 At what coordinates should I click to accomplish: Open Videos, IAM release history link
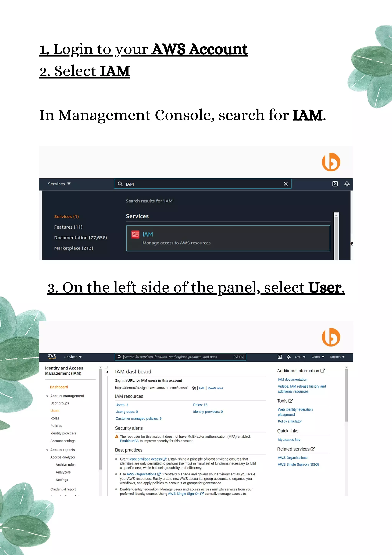click(x=302, y=389)
